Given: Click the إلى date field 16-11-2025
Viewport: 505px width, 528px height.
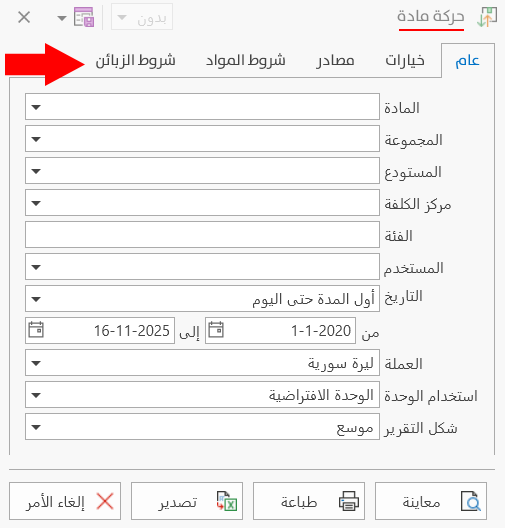Looking at the screenshot, I should (x=100, y=330).
